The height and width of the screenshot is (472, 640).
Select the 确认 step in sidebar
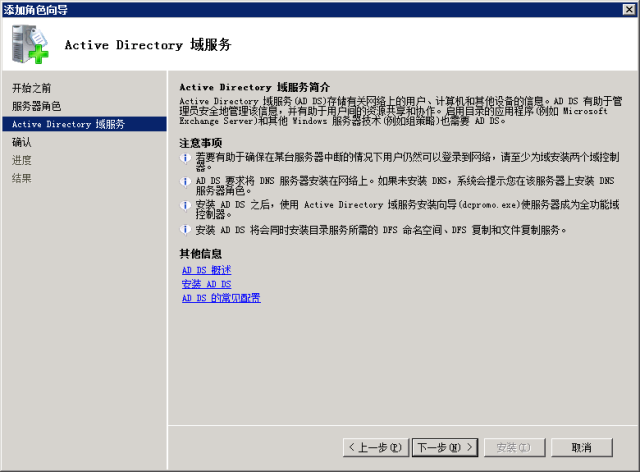coord(22,142)
